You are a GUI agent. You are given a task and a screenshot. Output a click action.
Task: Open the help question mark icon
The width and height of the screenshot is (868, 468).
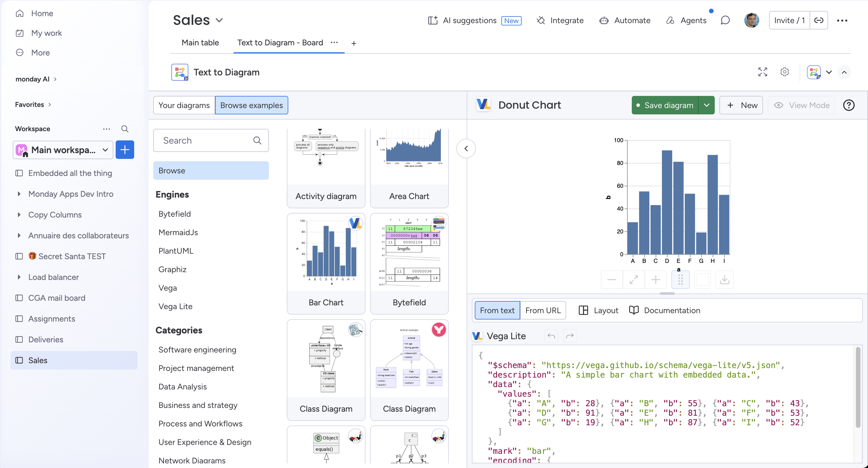(848, 105)
